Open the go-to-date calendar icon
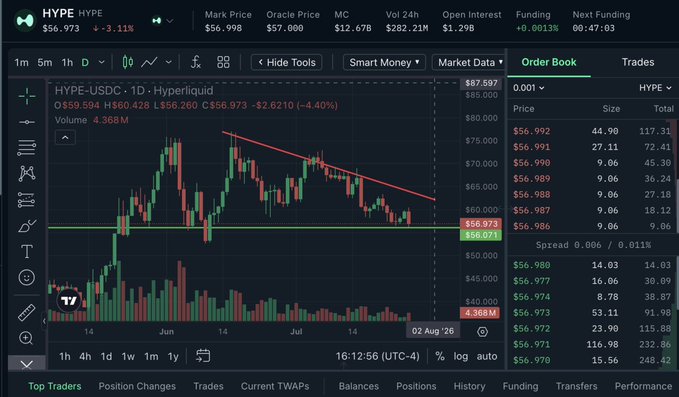 point(203,356)
